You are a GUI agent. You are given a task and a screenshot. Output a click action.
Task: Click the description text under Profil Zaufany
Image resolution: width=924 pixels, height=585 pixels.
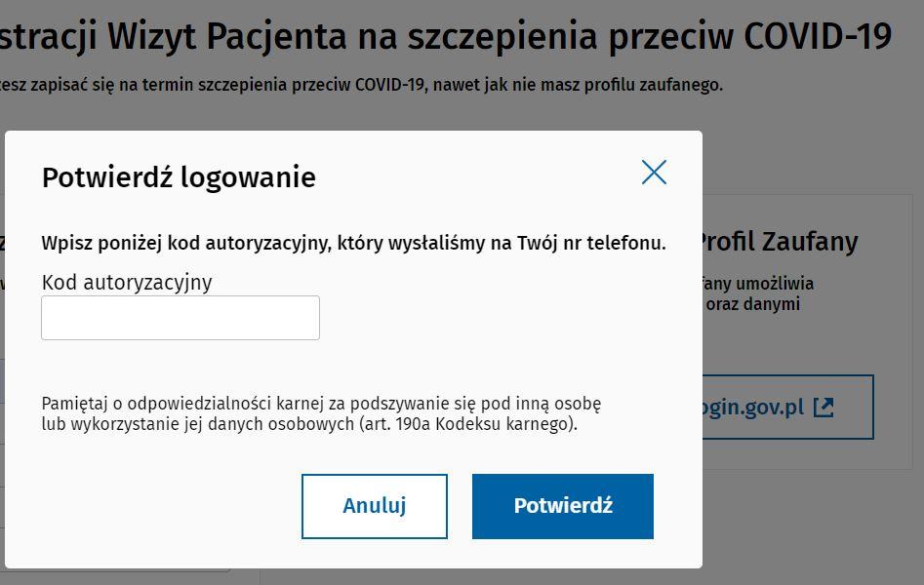click(x=757, y=293)
